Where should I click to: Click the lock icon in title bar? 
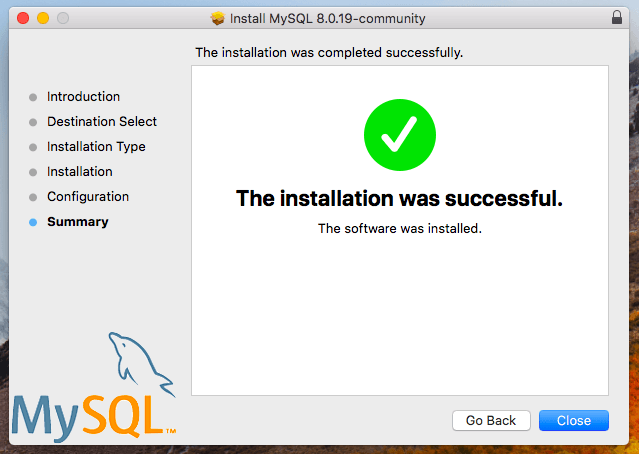pyautogui.click(x=615, y=18)
